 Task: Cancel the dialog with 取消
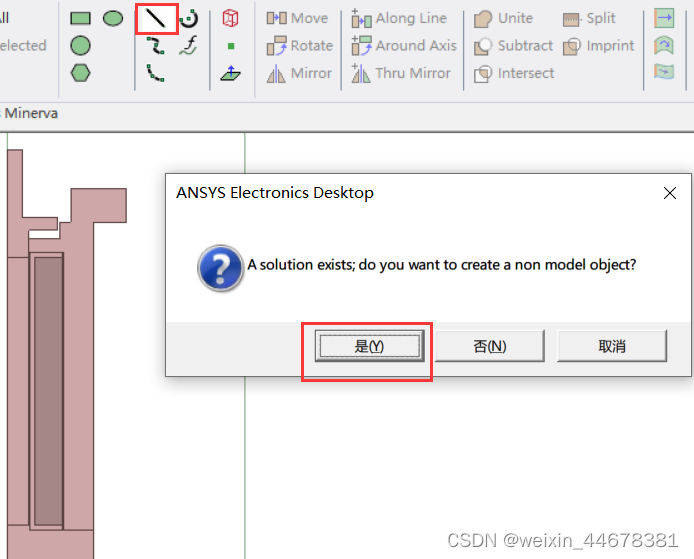612,346
